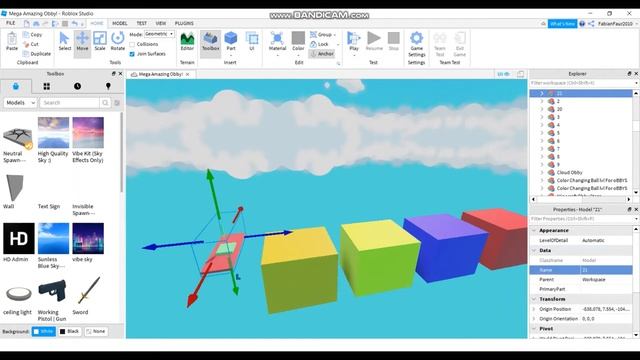Image resolution: width=640 pixels, height=360 pixels.
Task: Open the Mode Geometric dropdown
Action: pos(159,34)
